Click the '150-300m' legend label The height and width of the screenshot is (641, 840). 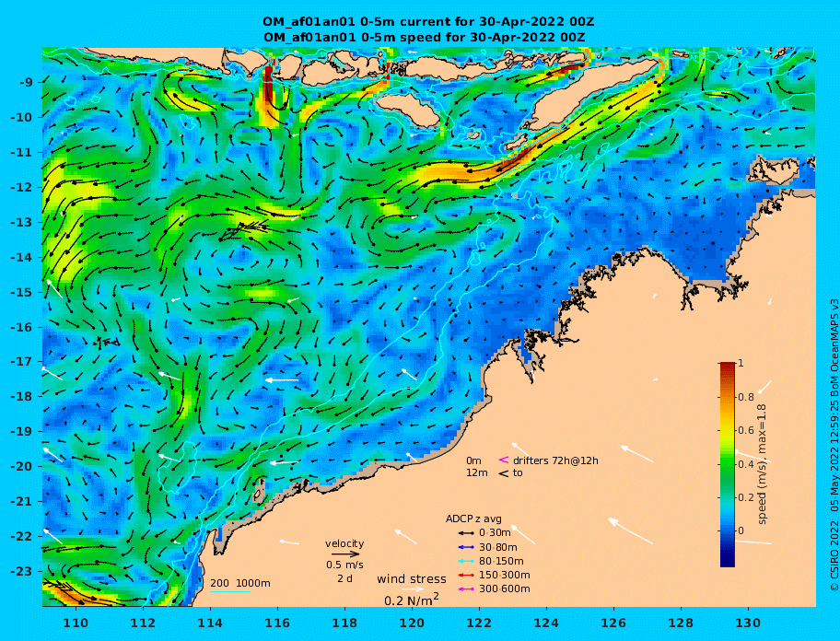coord(504,575)
